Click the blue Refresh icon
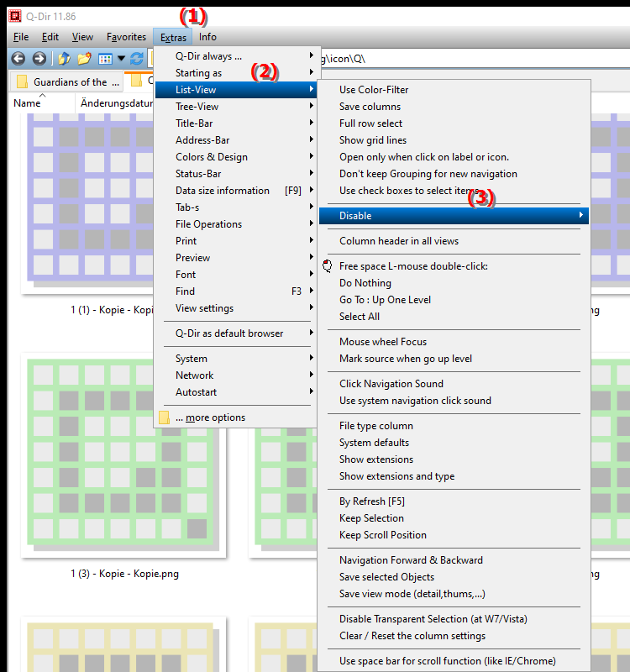 [x=137, y=58]
